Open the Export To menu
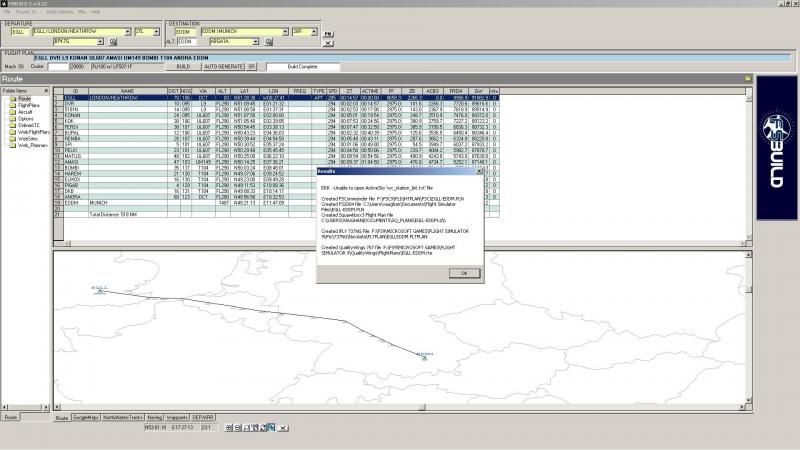The width and height of the screenshot is (800, 450). coord(26,11)
